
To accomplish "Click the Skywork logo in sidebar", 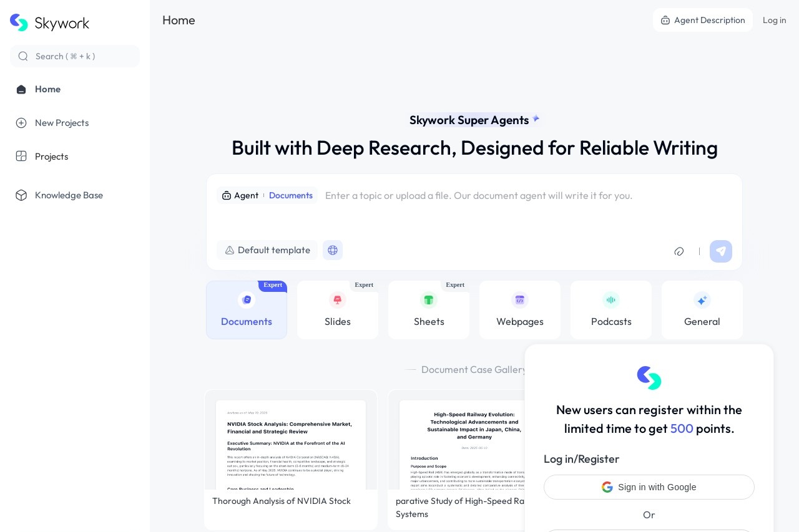I will tap(49, 23).
